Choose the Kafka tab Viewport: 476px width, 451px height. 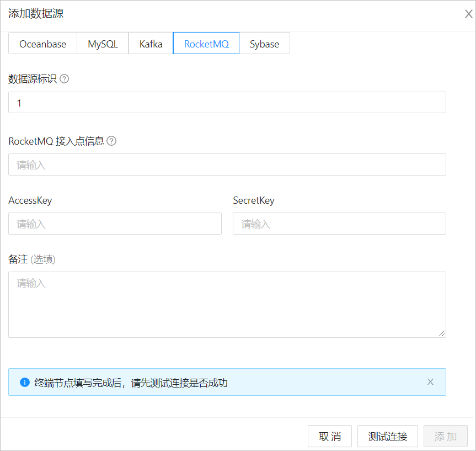tap(151, 43)
